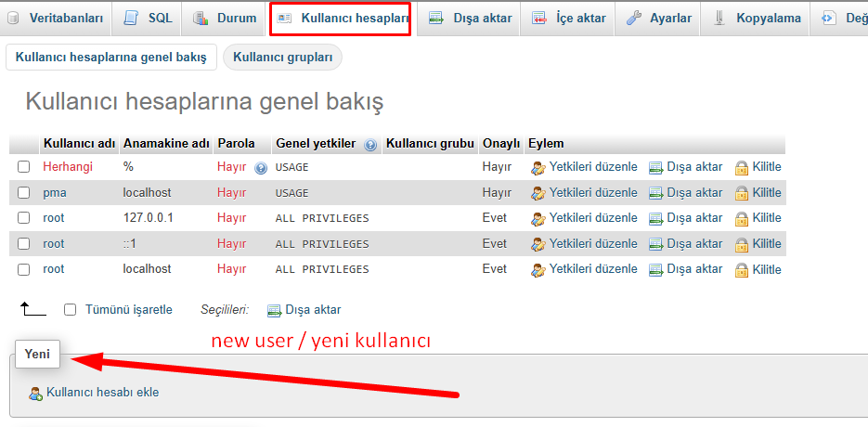Image resolution: width=868 pixels, height=427 pixels.
Task: Click the lock icon for root 127.0.0.1
Action: point(742,219)
